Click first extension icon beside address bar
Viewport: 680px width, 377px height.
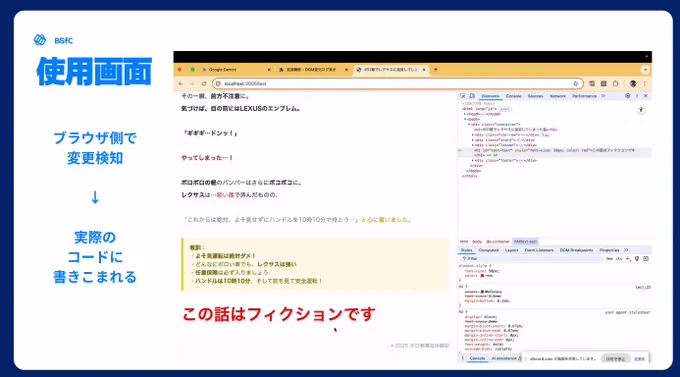coord(592,83)
